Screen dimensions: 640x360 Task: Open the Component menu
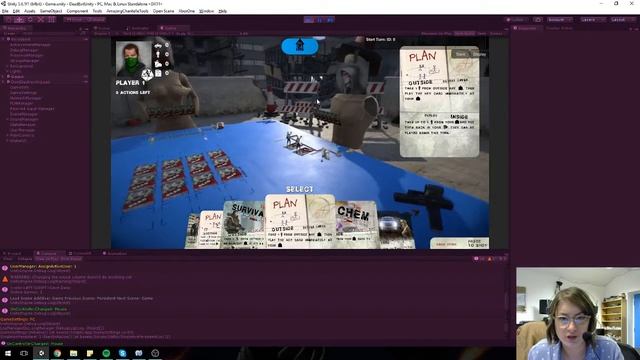point(77,11)
